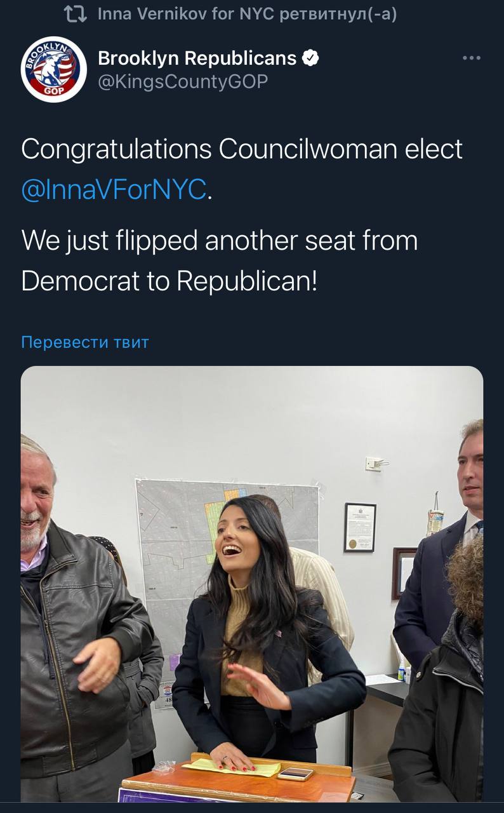Tap the smartphone lying on the podium
This screenshot has height=813, width=504.
tap(295, 774)
